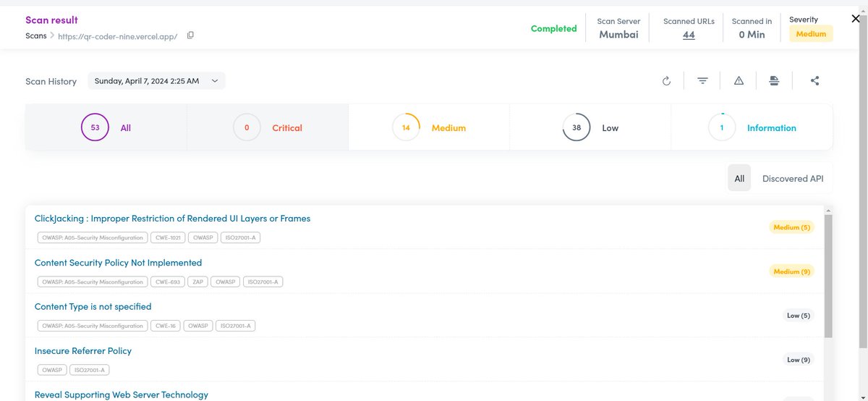
Task: Open Reveal Supporting Web Server Technology finding
Action: (x=121, y=395)
